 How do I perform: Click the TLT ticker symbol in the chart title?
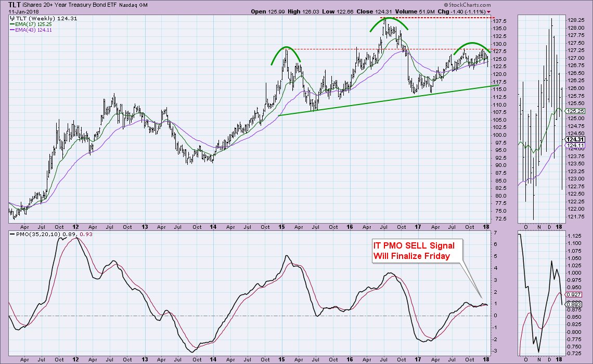point(15,5)
